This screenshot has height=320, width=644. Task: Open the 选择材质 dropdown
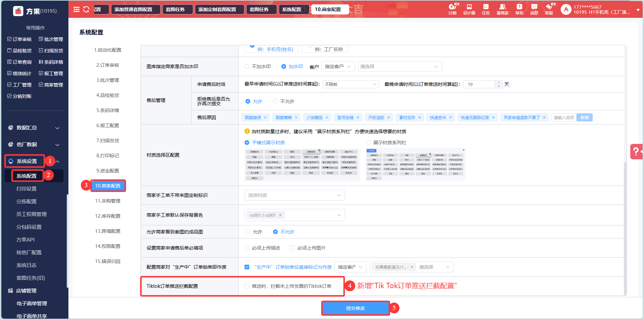(294, 195)
